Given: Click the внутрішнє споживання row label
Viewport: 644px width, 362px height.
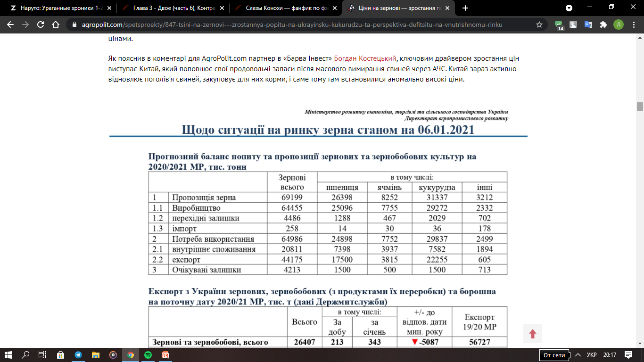Looking at the screenshot, I should point(214,249).
